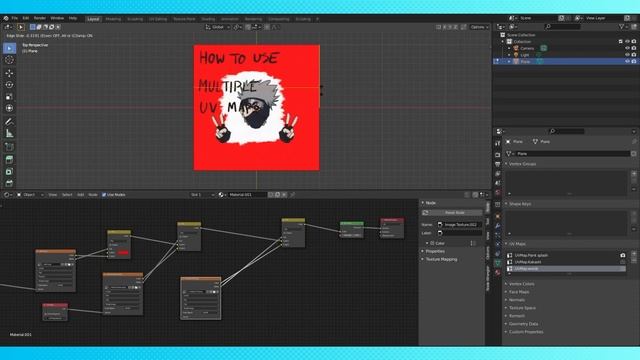The width and height of the screenshot is (640, 360).
Task: Click the outliner search field
Action: 562,27
